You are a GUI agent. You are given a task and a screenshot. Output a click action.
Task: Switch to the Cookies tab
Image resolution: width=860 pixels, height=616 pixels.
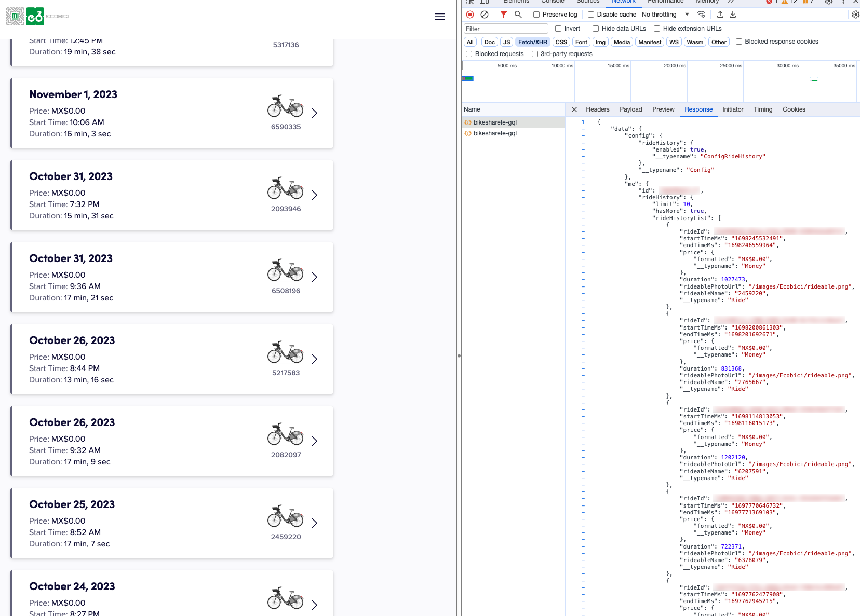794,109
